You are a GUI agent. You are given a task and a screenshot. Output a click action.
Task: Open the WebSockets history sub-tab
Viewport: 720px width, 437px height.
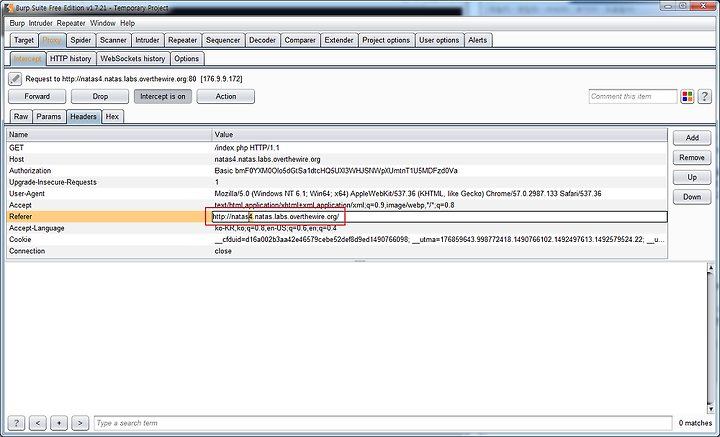point(133,59)
